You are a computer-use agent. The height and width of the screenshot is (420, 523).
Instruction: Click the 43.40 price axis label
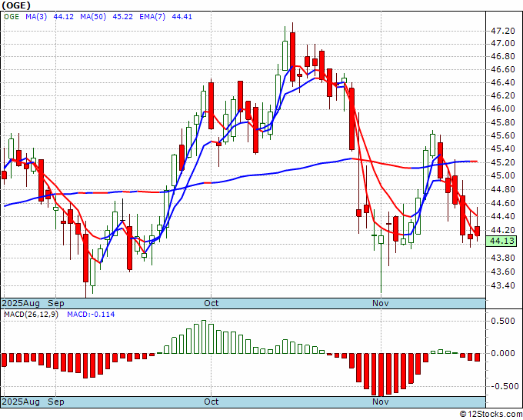click(503, 285)
